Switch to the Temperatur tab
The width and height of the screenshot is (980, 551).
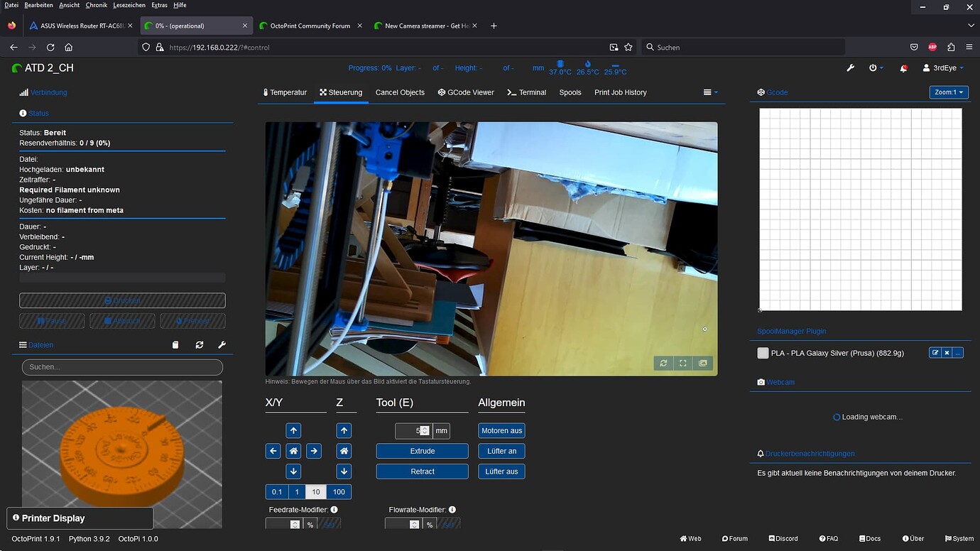tap(285, 92)
